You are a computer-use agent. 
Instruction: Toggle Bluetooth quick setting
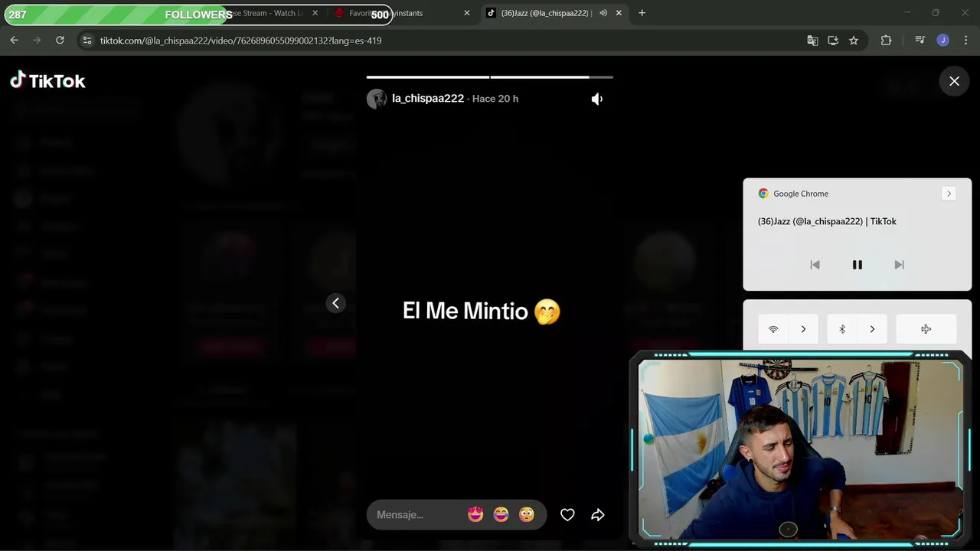tap(842, 329)
